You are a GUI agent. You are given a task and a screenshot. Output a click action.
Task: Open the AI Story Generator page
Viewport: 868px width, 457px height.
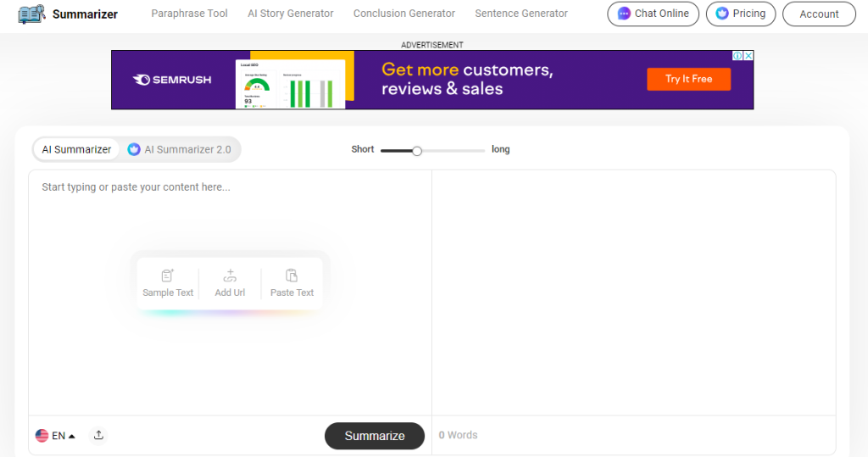click(291, 14)
